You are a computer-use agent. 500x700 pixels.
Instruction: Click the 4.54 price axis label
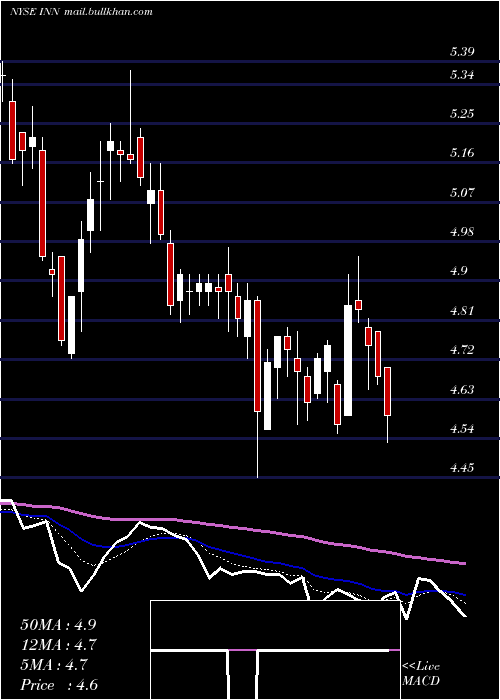pyautogui.click(x=462, y=429)
